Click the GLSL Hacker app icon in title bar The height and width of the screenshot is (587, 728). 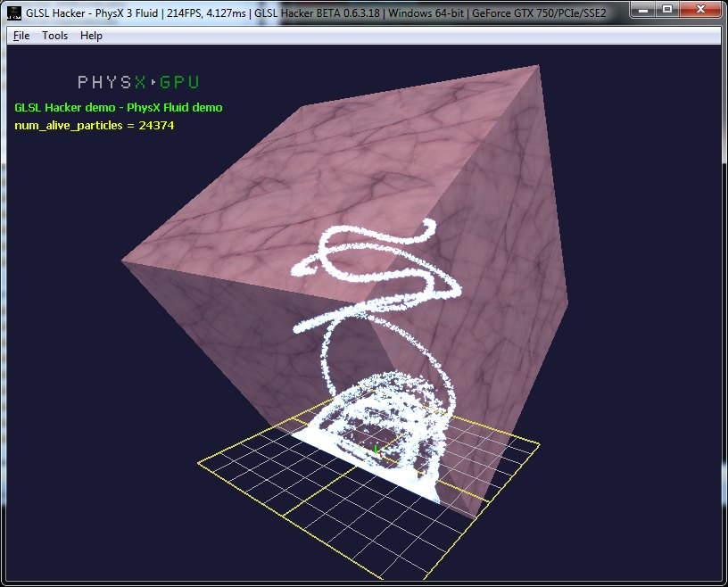pos(14,13)
